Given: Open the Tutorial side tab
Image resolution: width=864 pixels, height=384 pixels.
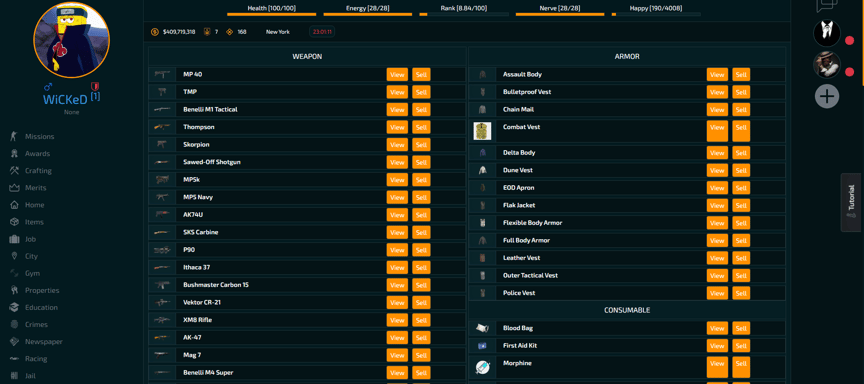Looking at the screenshot, I should point(851,202).
